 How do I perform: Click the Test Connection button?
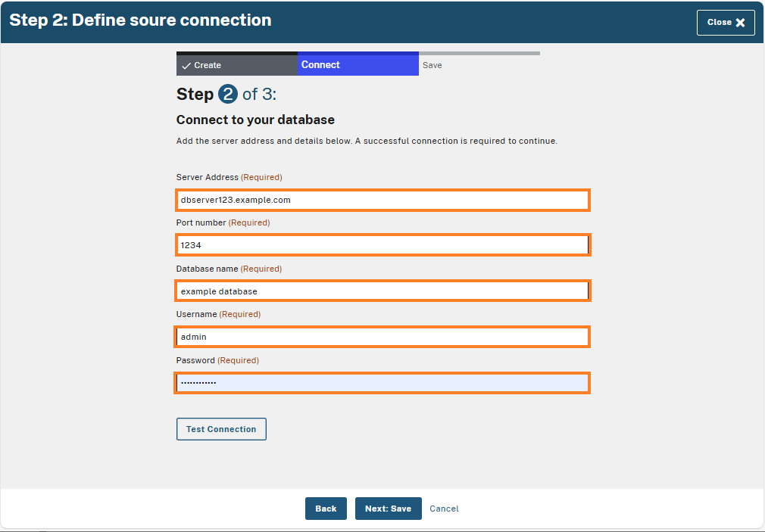coord(221,428)
